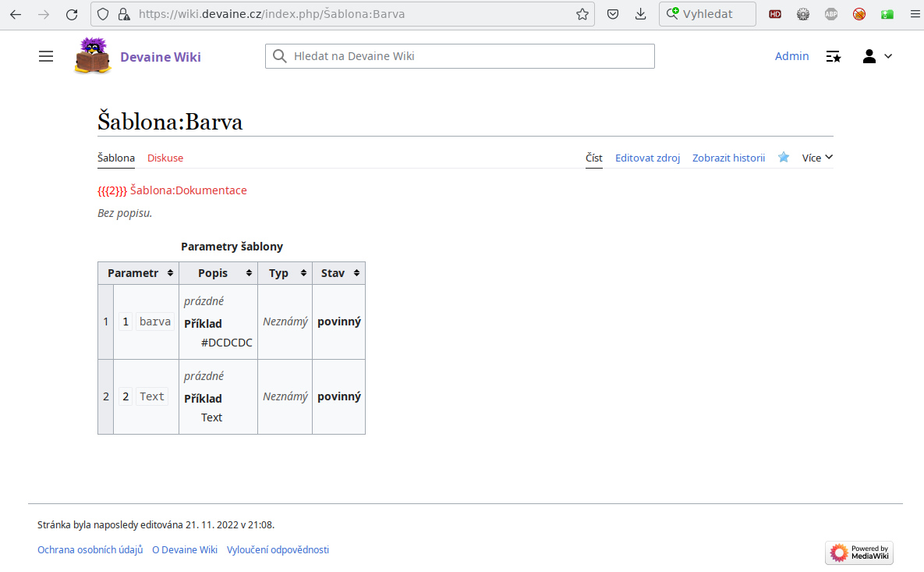Sort table by Parametr column
The image size is (924, 572).
click(139, 273)
